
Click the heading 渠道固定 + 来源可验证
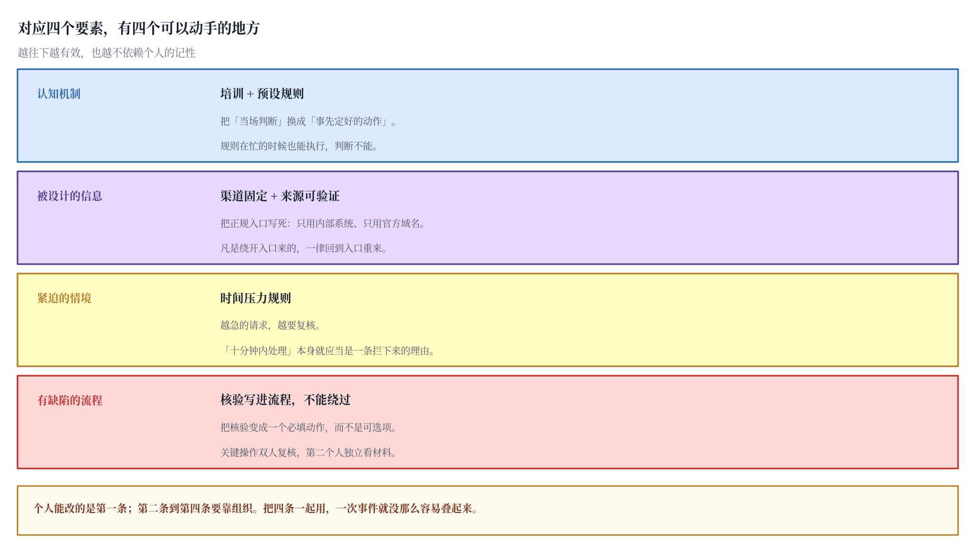tap(280, 196)
